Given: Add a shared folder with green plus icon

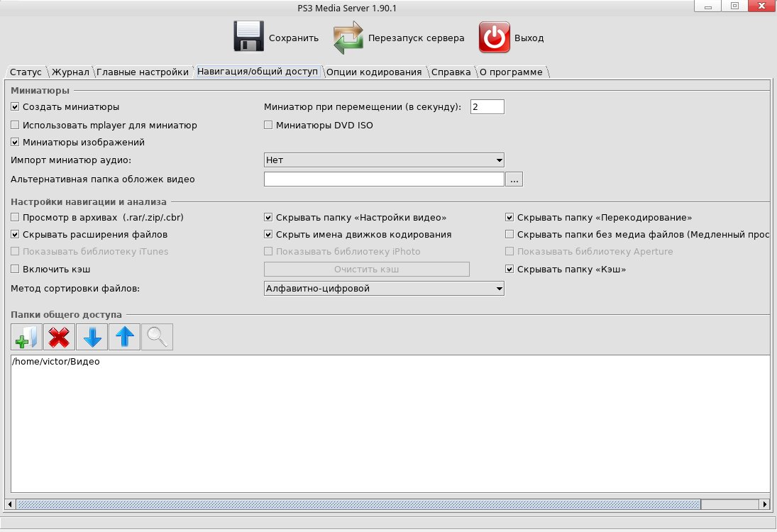Looking at the screenshot, I should coord(27,337).
